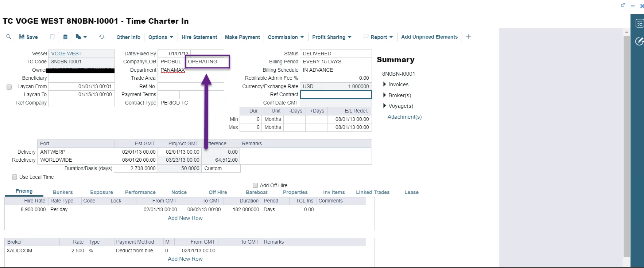Image resolution: width=644 pixels, height=268 pixels.
Task: Toggle the checkbox beside Laycan From
Action: pyautogui.click(x=9, y=87)
